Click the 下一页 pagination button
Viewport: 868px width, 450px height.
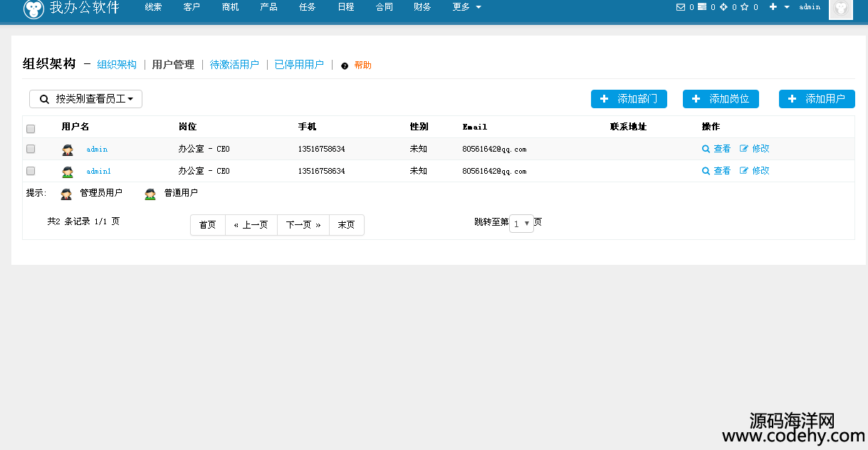tap(303, 225)
